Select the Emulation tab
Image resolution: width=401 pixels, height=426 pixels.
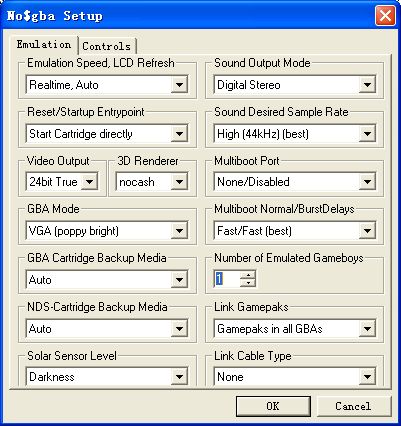click(x=44, y=45)
